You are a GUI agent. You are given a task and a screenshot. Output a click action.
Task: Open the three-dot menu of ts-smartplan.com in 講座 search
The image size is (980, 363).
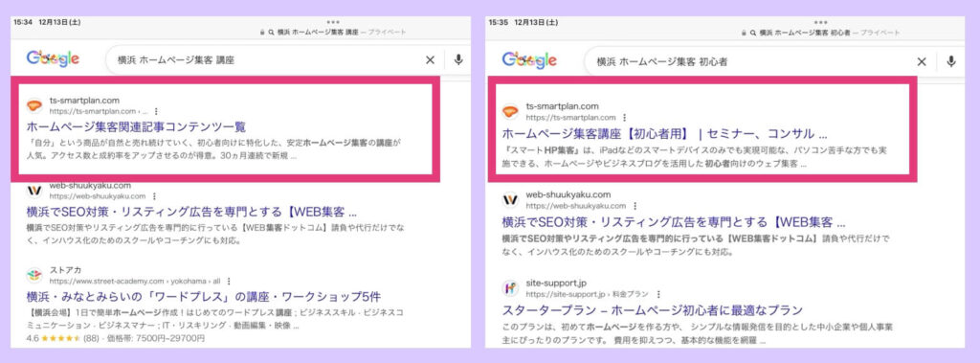[156, 111]
